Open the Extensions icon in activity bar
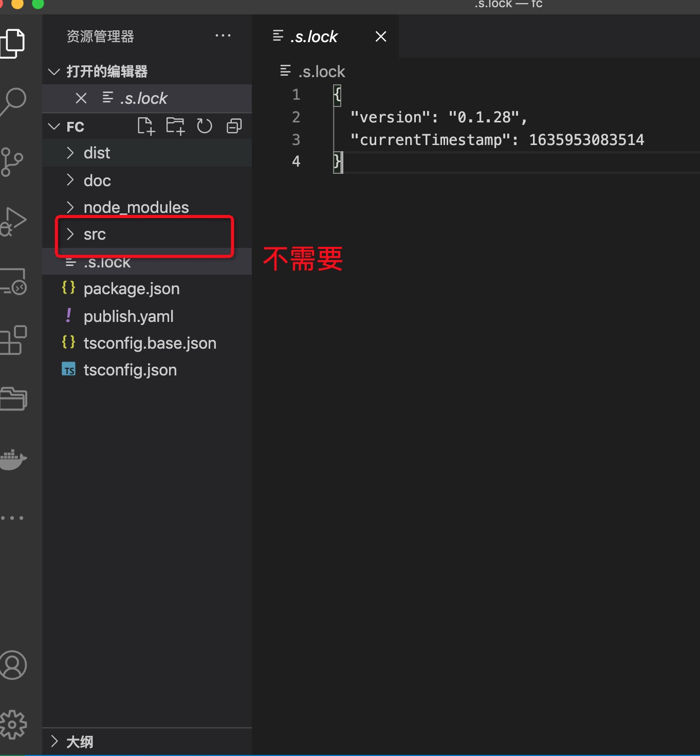This screenshot has height=756, width=700. click(x=14, y=339)
